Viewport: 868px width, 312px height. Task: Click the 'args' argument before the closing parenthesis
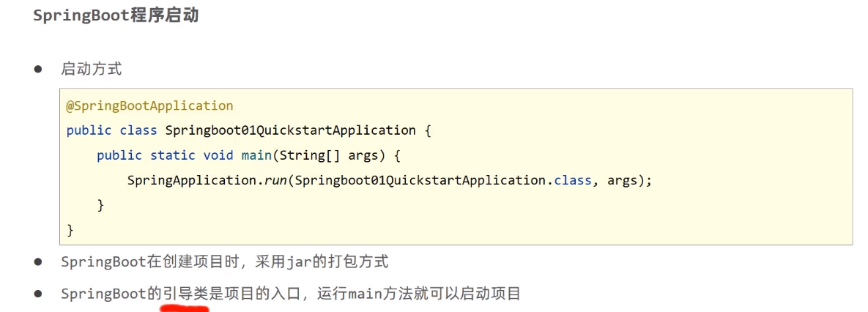coord(622,182)
